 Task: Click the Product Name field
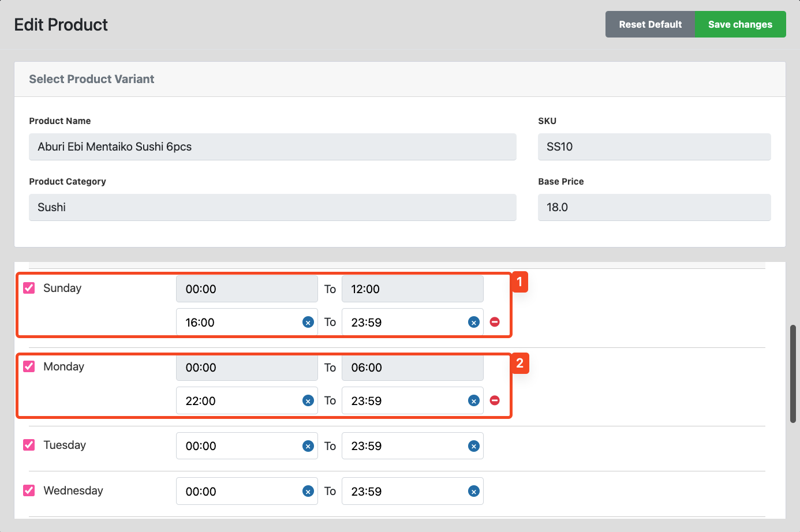(x=272, y=147)
